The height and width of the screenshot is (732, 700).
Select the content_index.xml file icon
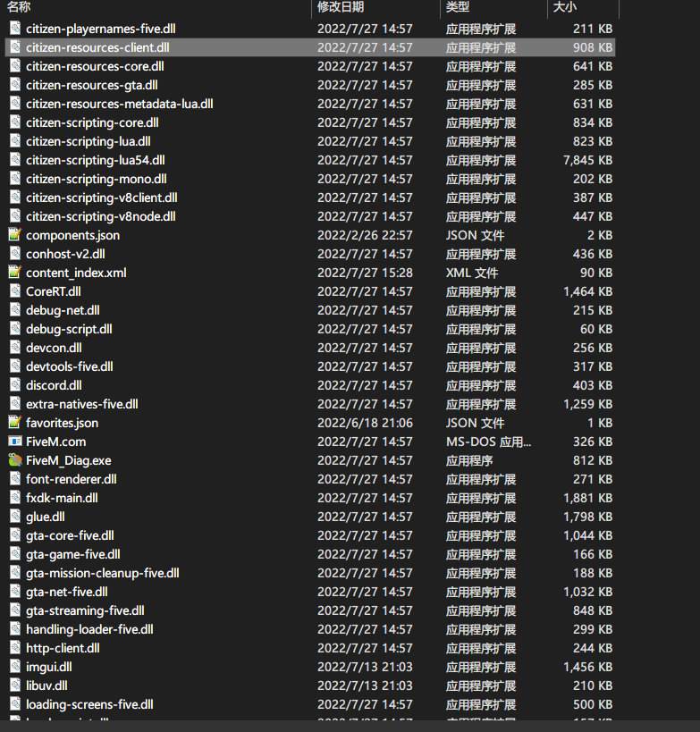pos(15,273)
